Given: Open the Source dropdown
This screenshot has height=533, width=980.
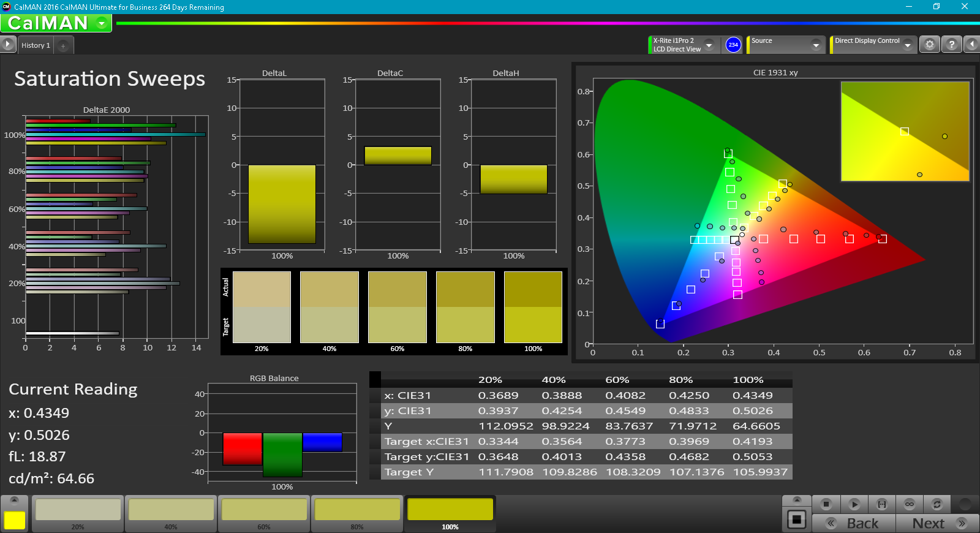Looking at the screenshot, I should tap(815, 45).
